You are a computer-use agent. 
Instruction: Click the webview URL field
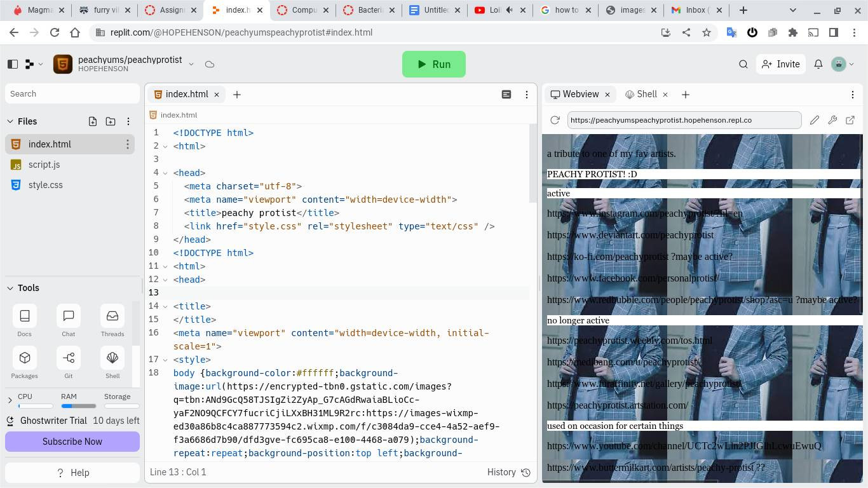click(x=684, y=119)
